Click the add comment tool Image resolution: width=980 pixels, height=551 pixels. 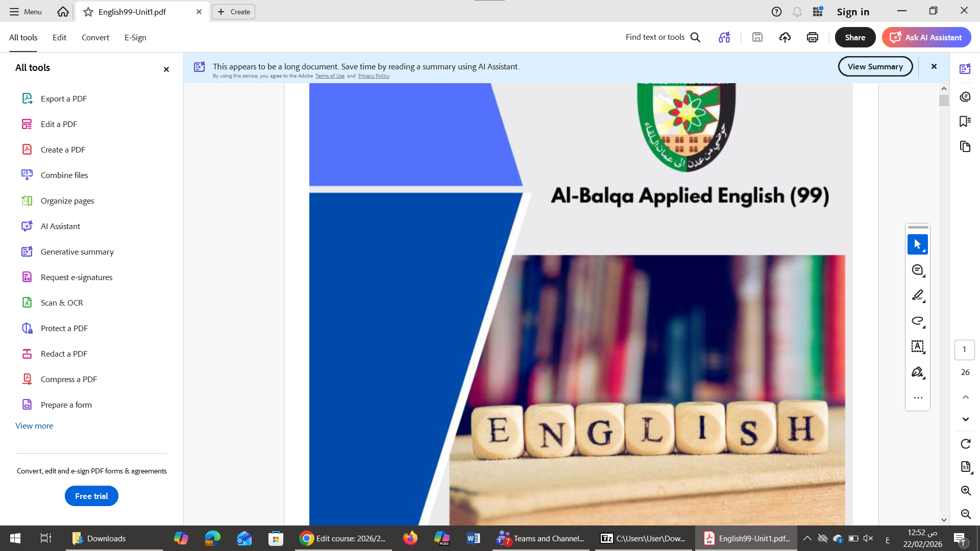917,270
